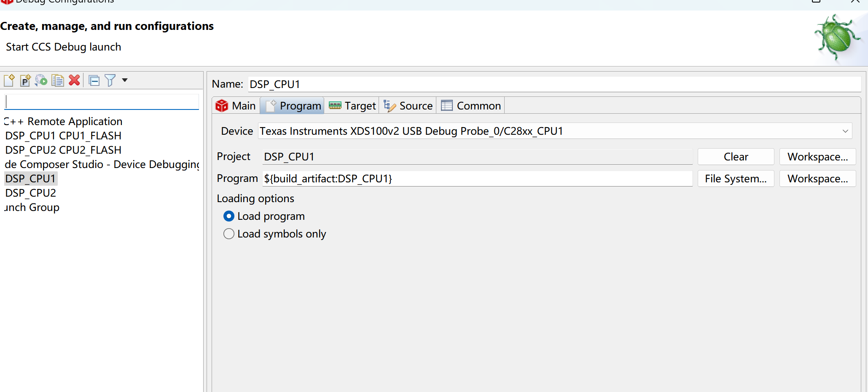Image resolution: width=868 pixels, height=392 pixels.
Task: Click the configuration filter text box
Action: [x=101, y=101]
